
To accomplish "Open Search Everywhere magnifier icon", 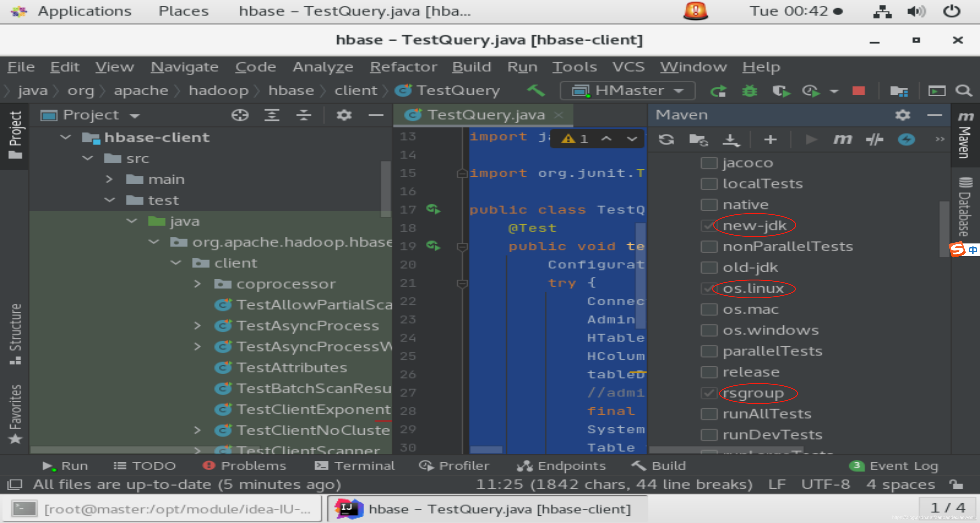I will pyautogui.click(x=964, y=91).
